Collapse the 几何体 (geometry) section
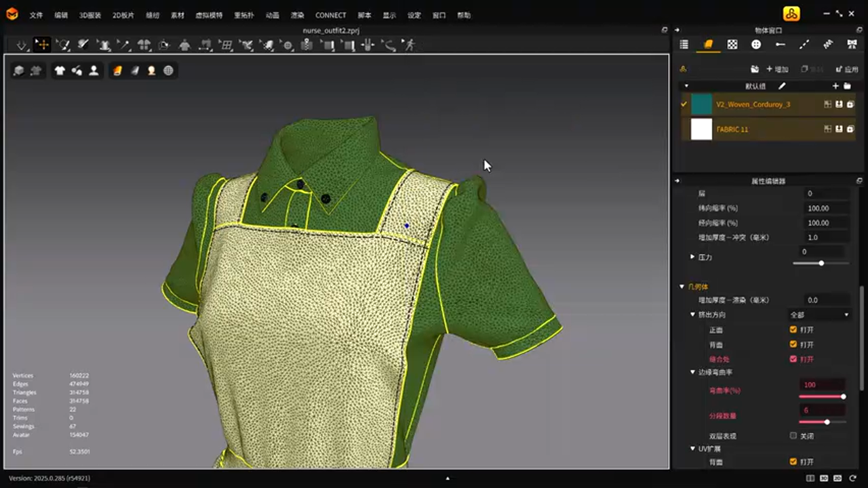 pyautogui.click(x=682, y=287)
